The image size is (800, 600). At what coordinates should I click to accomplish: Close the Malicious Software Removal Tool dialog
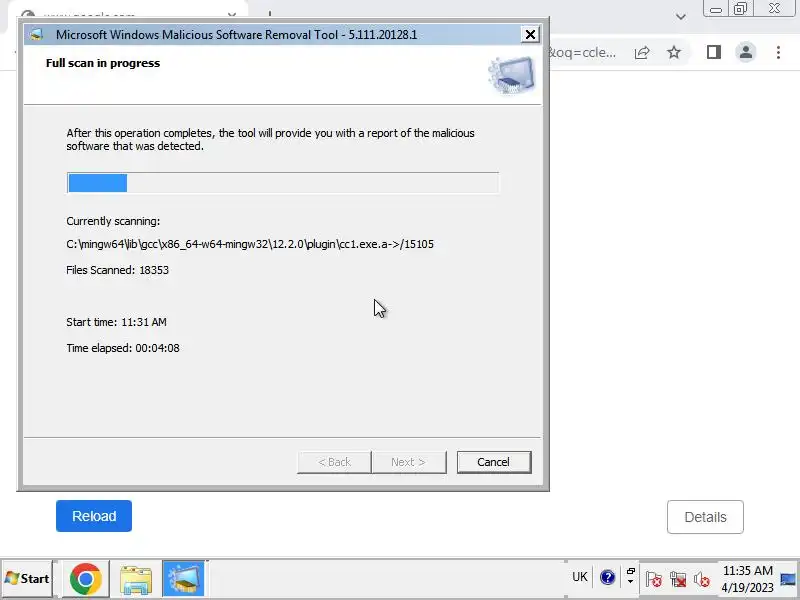click(x=530, y=34)
